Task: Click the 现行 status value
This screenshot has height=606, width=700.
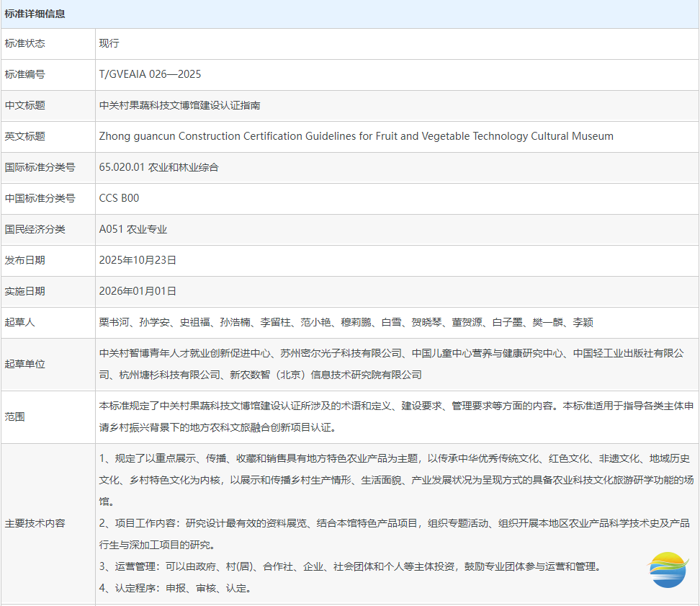Action: (108, 43)
